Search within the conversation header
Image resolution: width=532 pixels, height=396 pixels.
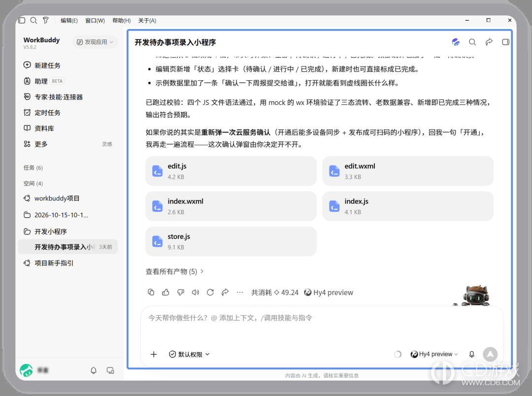tap(472, 42)
